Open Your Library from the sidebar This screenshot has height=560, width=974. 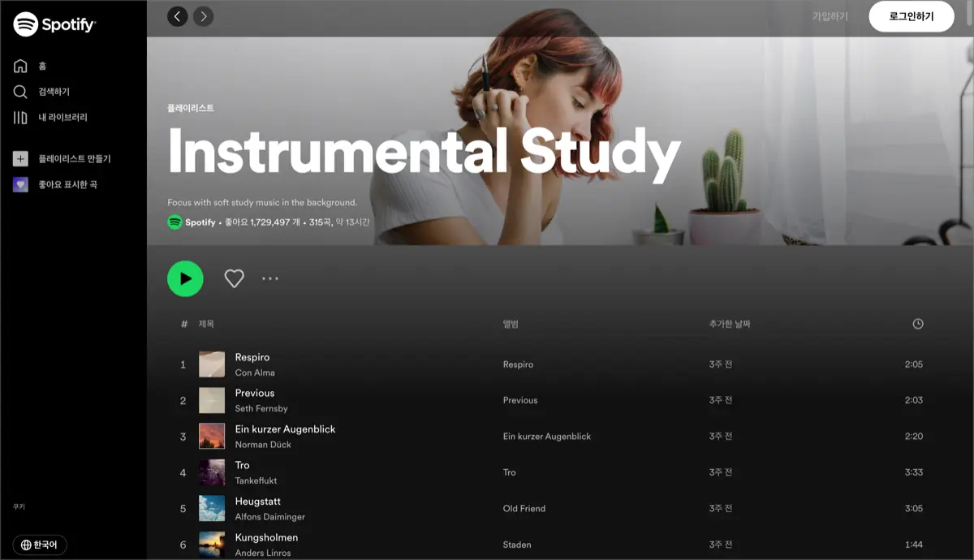20,117
